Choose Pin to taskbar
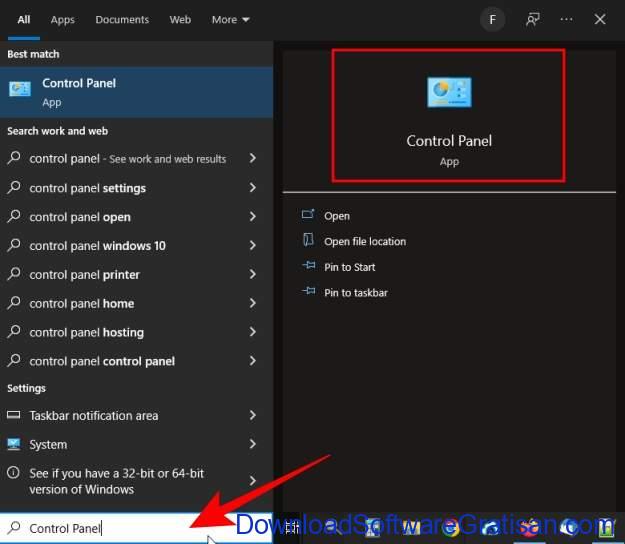 (x=356, y=293)
